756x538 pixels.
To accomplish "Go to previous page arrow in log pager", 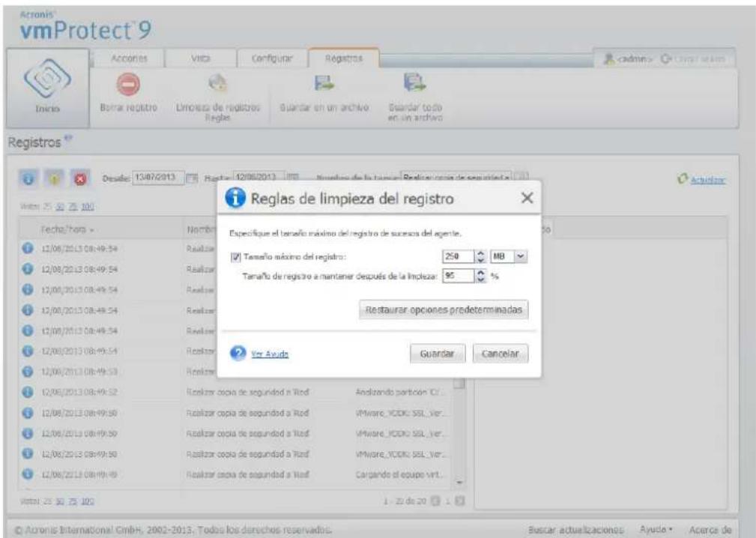I will (435, 501).
